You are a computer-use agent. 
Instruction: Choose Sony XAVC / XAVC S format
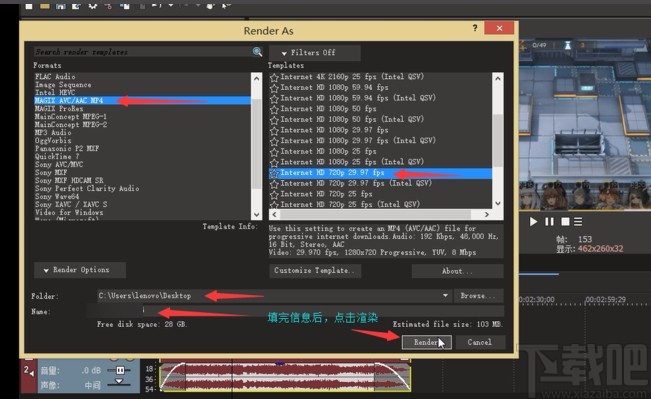coord(71,204)
